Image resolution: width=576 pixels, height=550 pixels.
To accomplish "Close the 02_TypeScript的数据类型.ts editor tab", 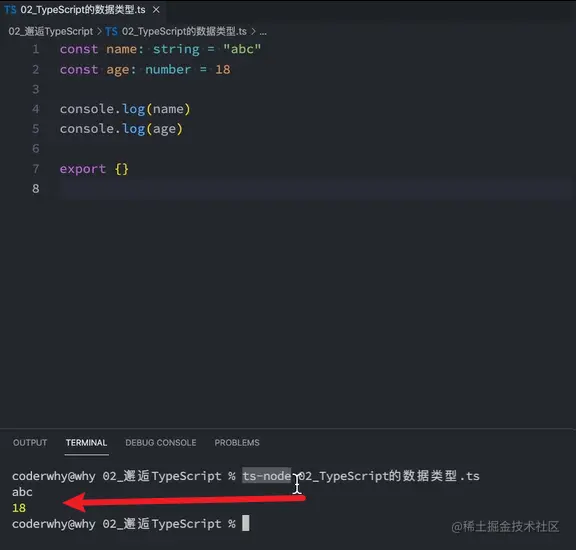I will (x=156, y=10).
